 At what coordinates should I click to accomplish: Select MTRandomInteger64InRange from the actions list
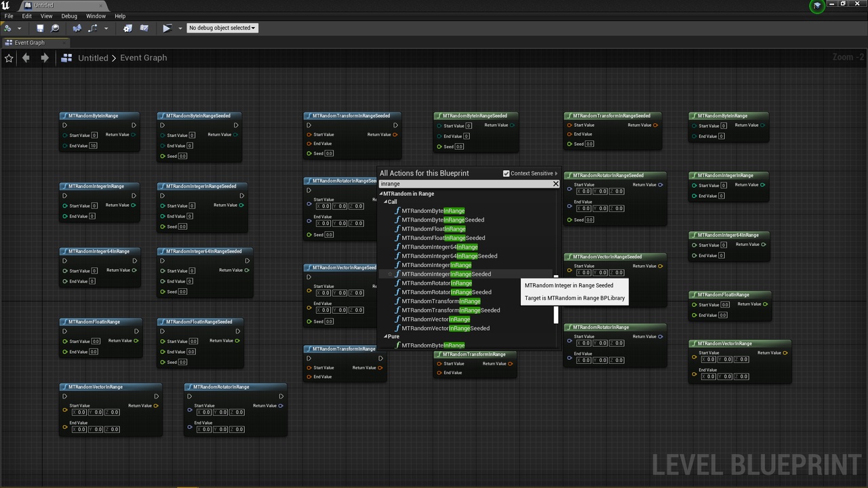(439, 247)
